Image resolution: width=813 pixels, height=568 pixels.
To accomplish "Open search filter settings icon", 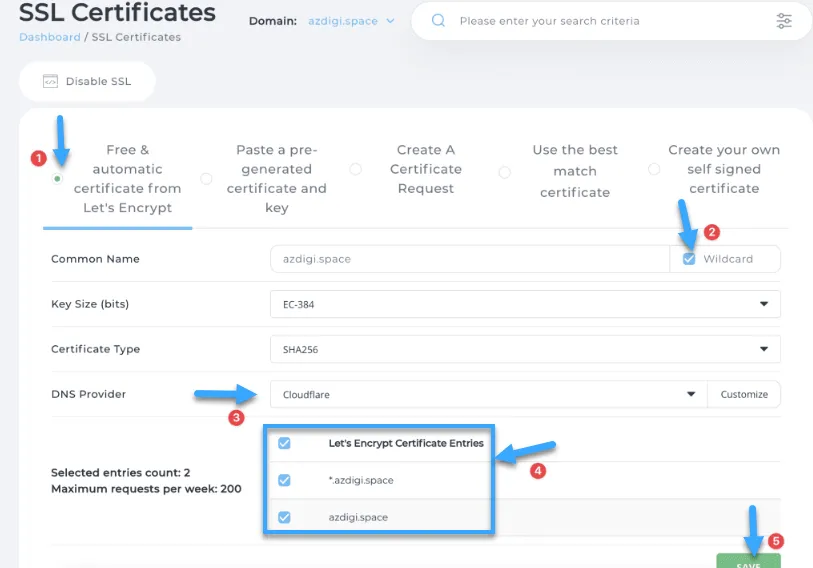I will tap(784, 21).
